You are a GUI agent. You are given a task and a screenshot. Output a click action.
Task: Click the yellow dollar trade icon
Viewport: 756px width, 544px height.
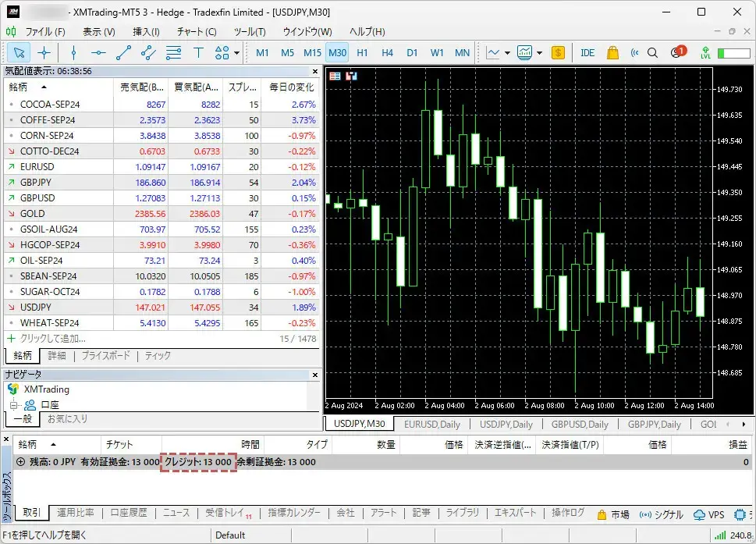tap(558, 52)
